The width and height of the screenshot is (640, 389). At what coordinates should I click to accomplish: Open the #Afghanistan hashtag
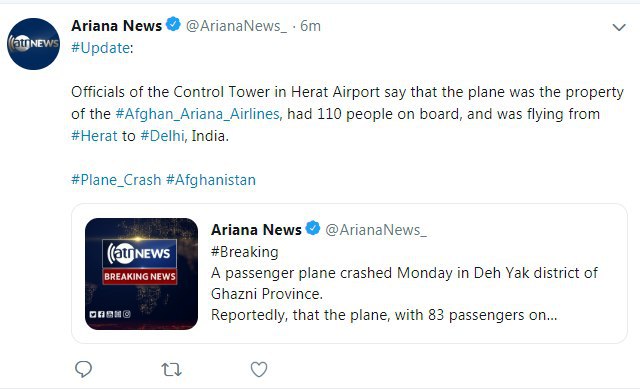pyautogui.click(x=211, y=180)
